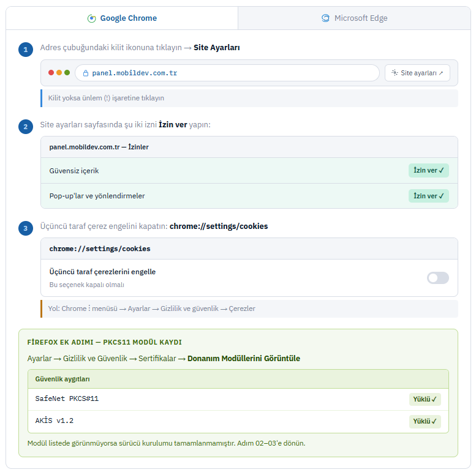Click bold 'chrome://settings/cookies' in step 3
The height and width of the screenshot is (475, 476).
coord(219,226)
